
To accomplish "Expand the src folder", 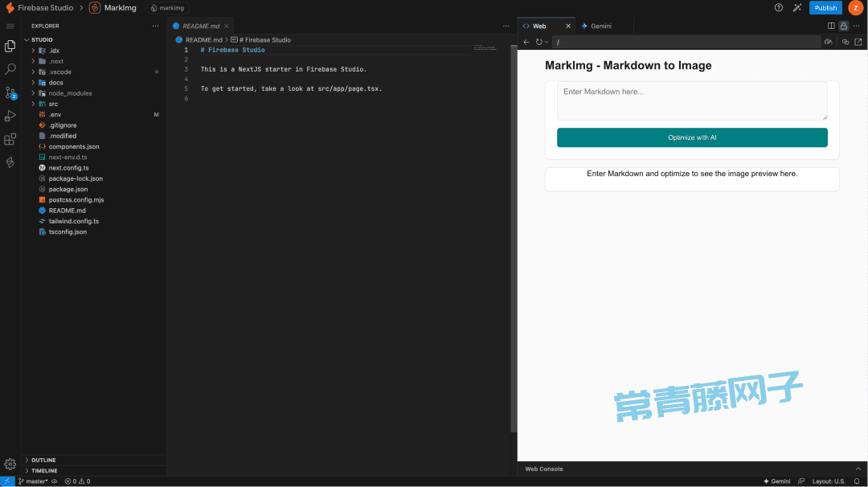I will coord(33,104).
